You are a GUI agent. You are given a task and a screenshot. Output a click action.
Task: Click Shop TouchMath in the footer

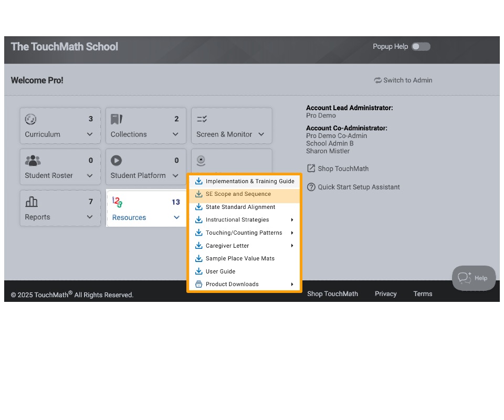[x=332, y=293]
